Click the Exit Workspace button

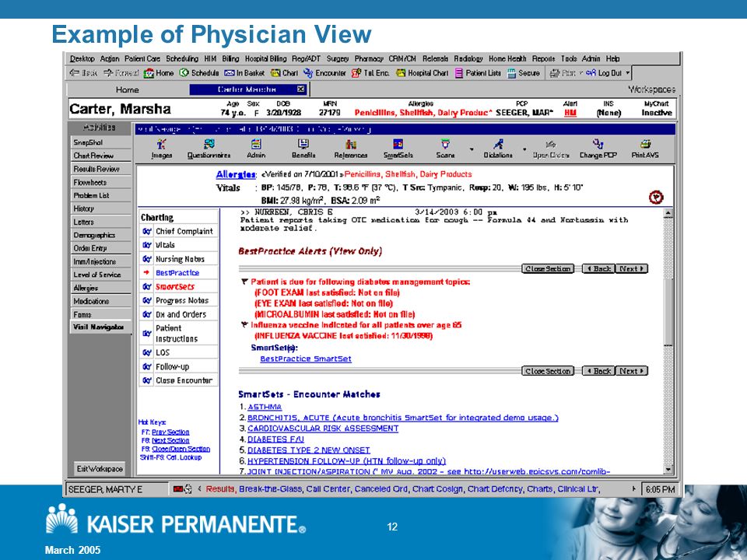(x=100, y=468)
